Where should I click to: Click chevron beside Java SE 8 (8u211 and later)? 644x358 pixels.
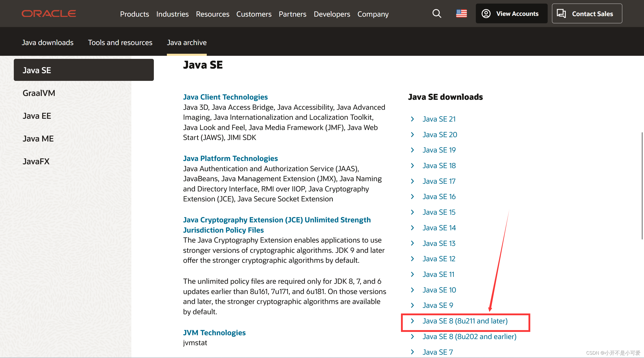pyautogui.click(x=412, y=321)
